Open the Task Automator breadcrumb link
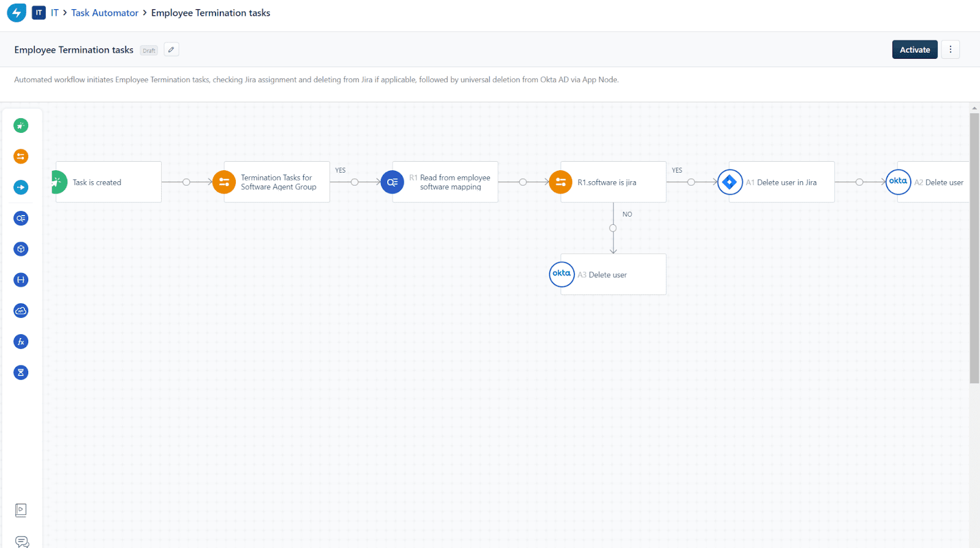The width and height of the screenshot is (980, 548). pos(105,13)
